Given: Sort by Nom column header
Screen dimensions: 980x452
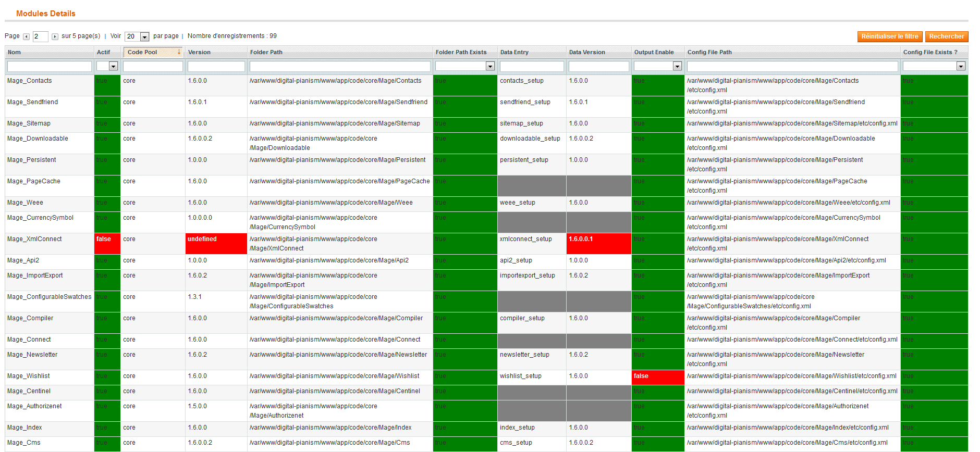Looking at the screenshot, I should point(14,52).
